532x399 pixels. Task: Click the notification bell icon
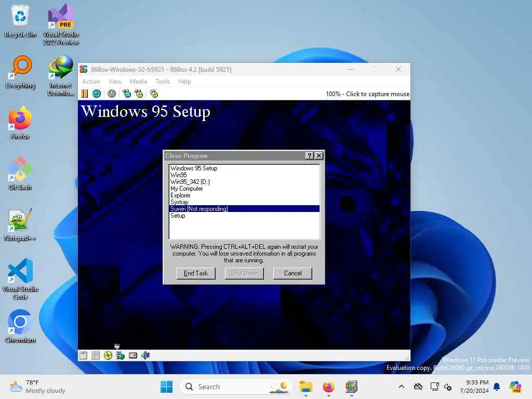click(x=497, y=387)
